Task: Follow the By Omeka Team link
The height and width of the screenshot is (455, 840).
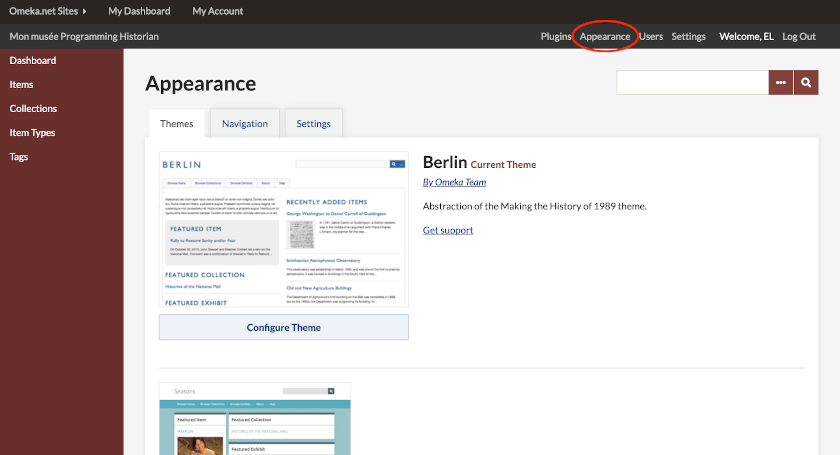Action: click(454, 182)
